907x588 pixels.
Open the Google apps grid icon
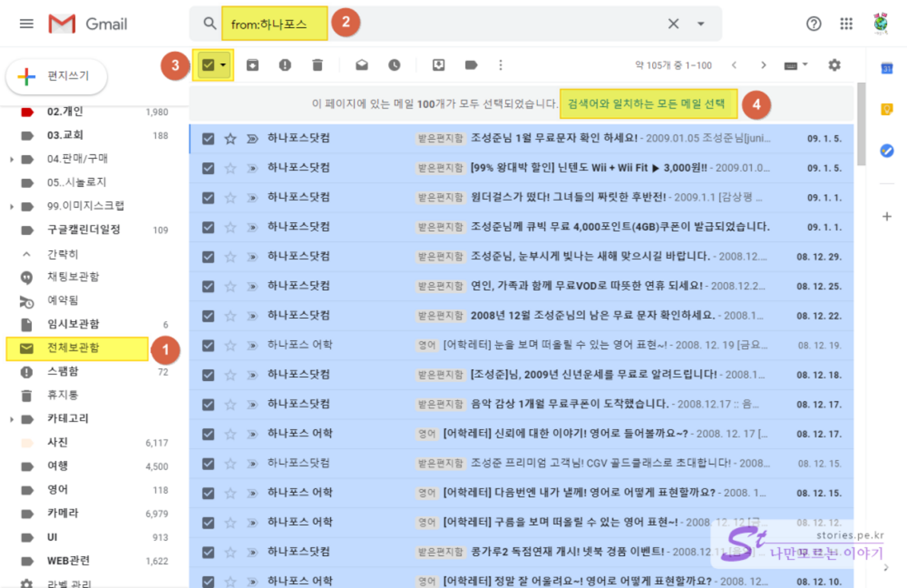pyautogui.click(x=846, y=24)
